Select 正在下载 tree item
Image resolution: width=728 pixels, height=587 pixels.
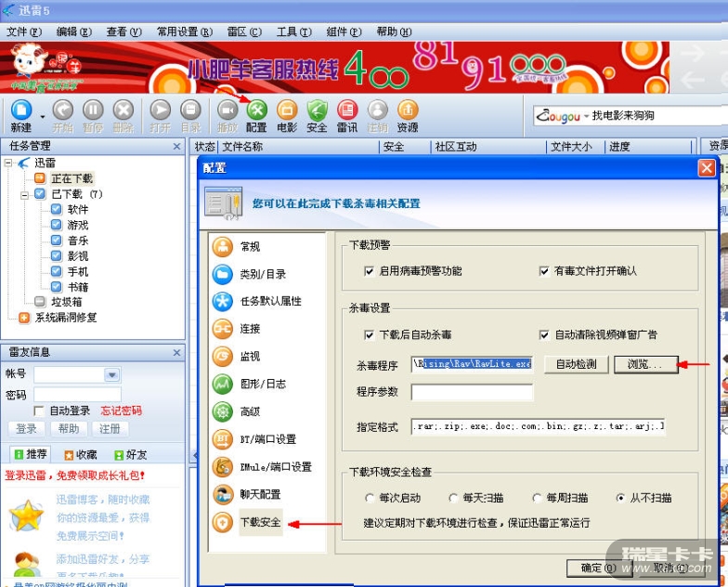coord(72,178)
